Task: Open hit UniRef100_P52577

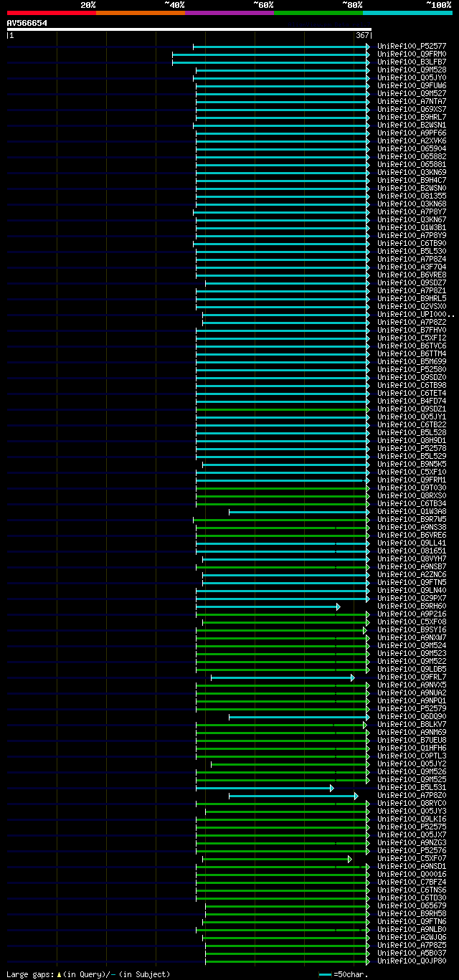Action: 412,46
